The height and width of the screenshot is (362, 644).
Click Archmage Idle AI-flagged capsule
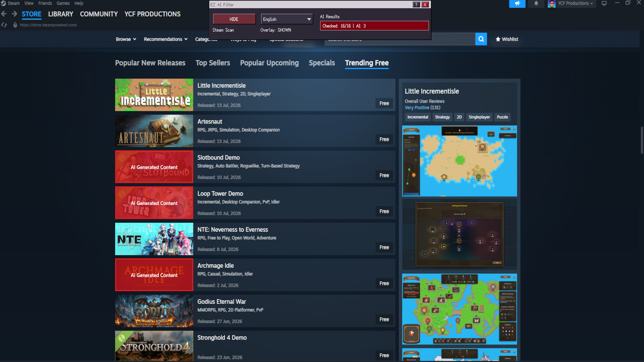coord(154,275)
